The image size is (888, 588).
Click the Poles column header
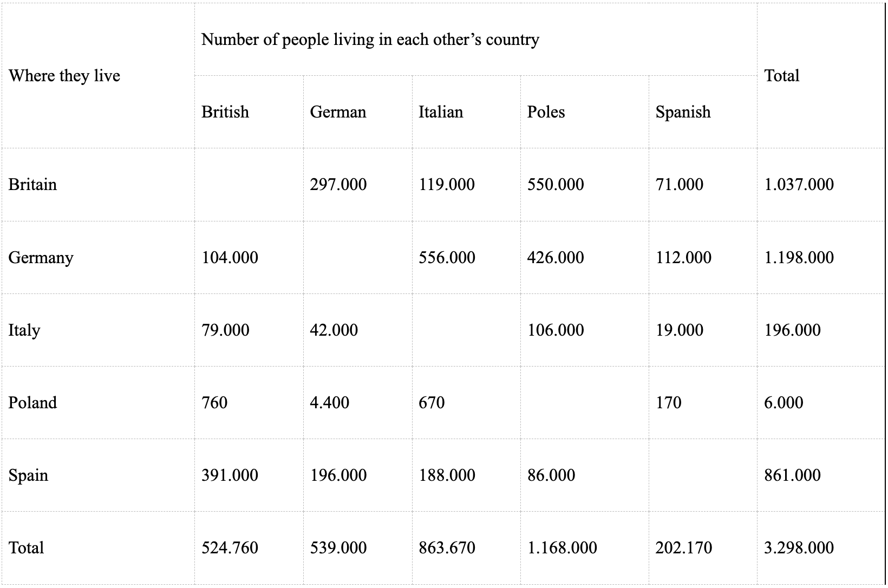pos(585,112)
